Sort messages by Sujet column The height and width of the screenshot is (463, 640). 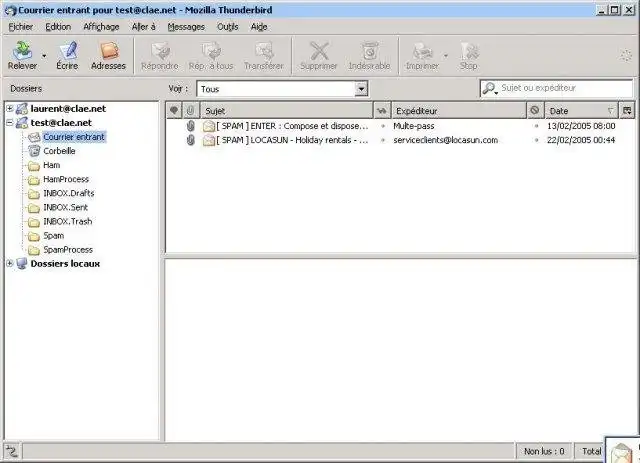[x=287, y=110]
